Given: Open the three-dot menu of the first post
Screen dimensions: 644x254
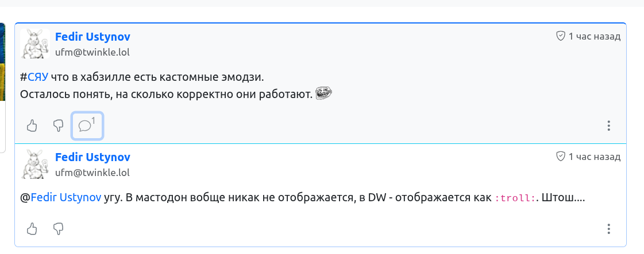Looking at the screenshot, I should click(x=609, y=126).
